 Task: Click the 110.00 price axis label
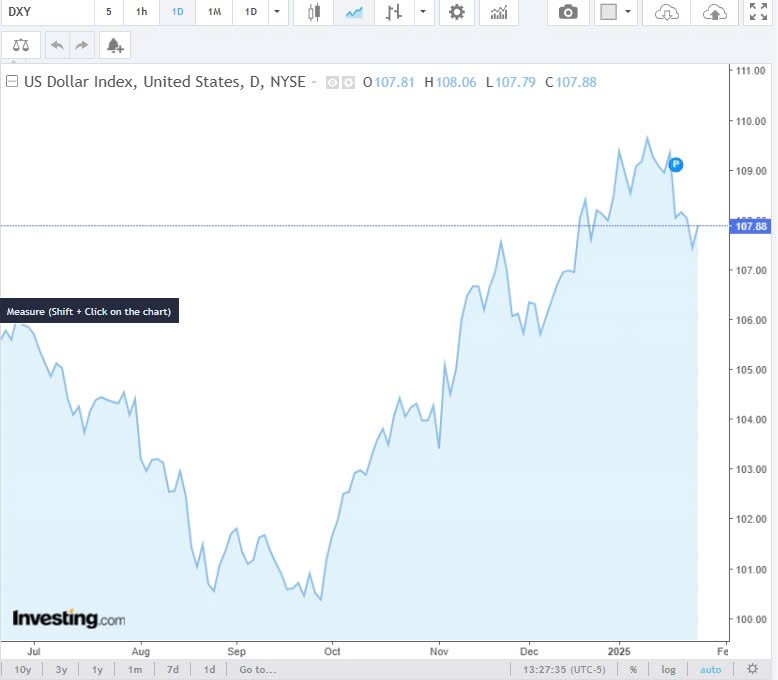click(751, 121)
